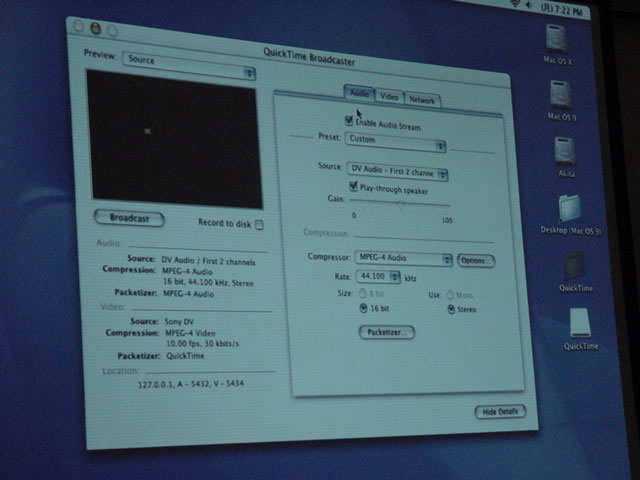Image resolution: width=640 pixels, height=480 pixels.
Task: Select the white QuickTime disk icon
Action: pyautogui.click(x=580, y=322)
